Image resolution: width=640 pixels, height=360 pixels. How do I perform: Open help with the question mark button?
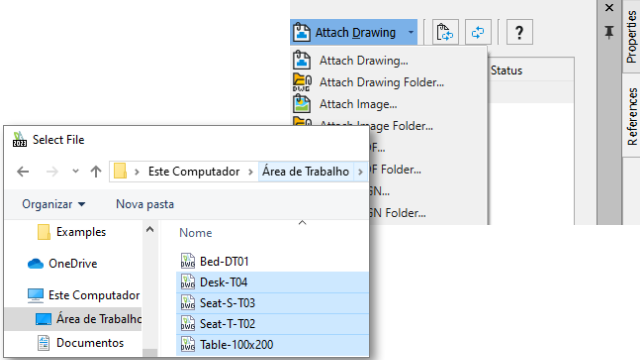coord(519,32)
